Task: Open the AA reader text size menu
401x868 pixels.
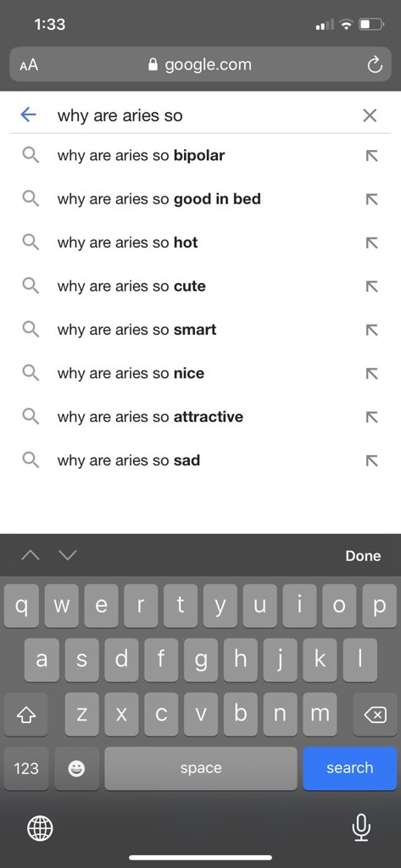Action: tap(29, 65)
